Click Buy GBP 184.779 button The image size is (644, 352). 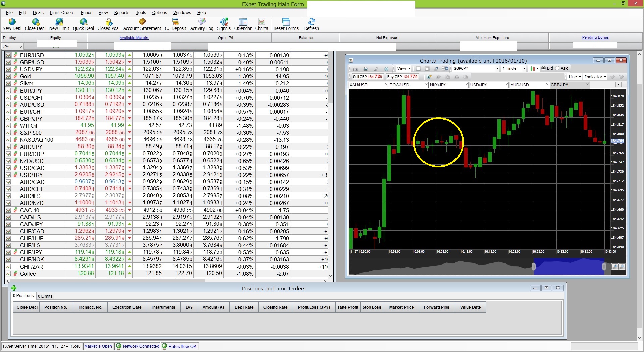coord(402,77)
